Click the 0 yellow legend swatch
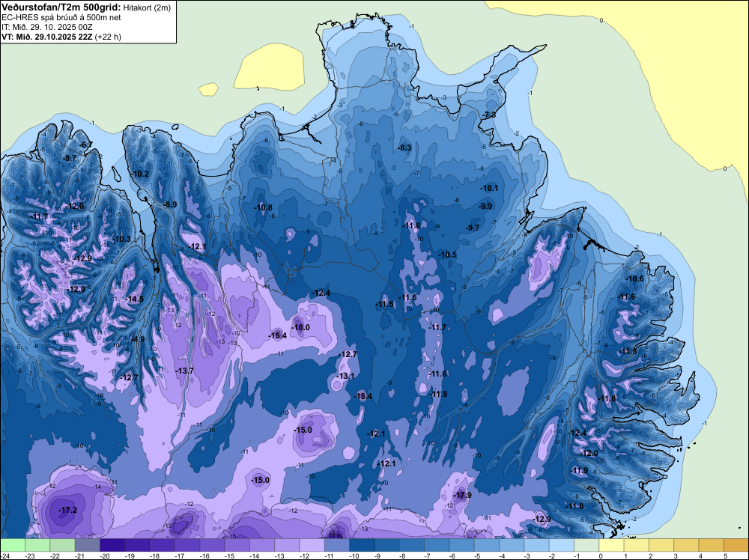The height and width of the screenshot is (560, 749). [611, 545]
